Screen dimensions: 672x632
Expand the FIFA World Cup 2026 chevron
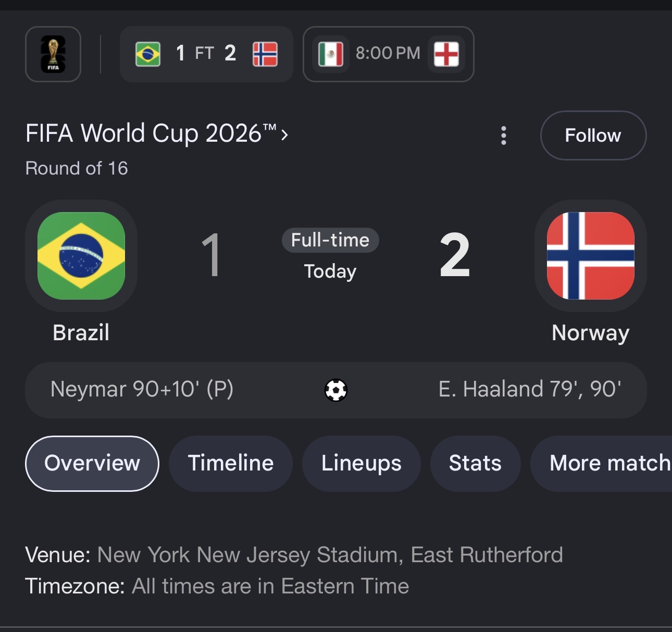click(284, 135)
